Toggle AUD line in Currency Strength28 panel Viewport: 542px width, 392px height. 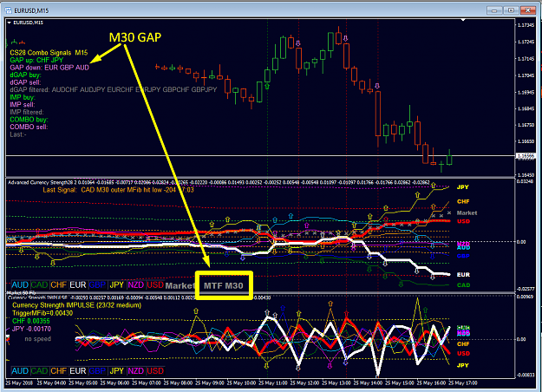pos(20,284)
